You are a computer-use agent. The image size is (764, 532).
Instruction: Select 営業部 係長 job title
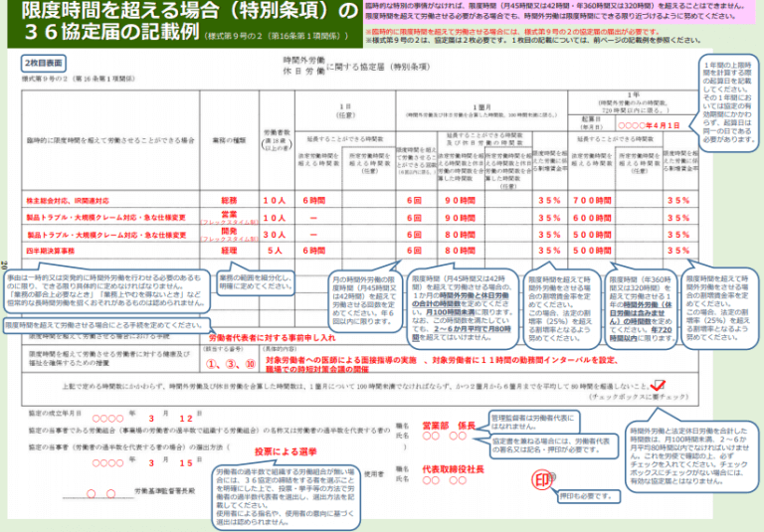coord(449,426)
